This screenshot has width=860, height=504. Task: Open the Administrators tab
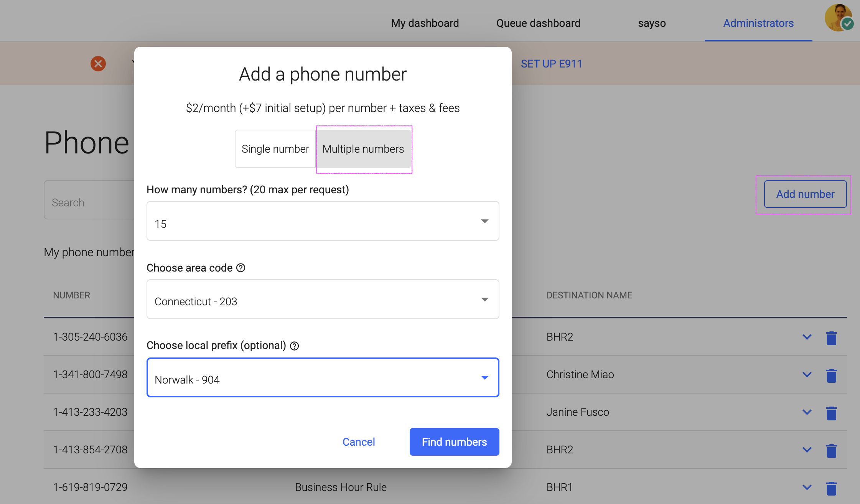tap(758, 23)
